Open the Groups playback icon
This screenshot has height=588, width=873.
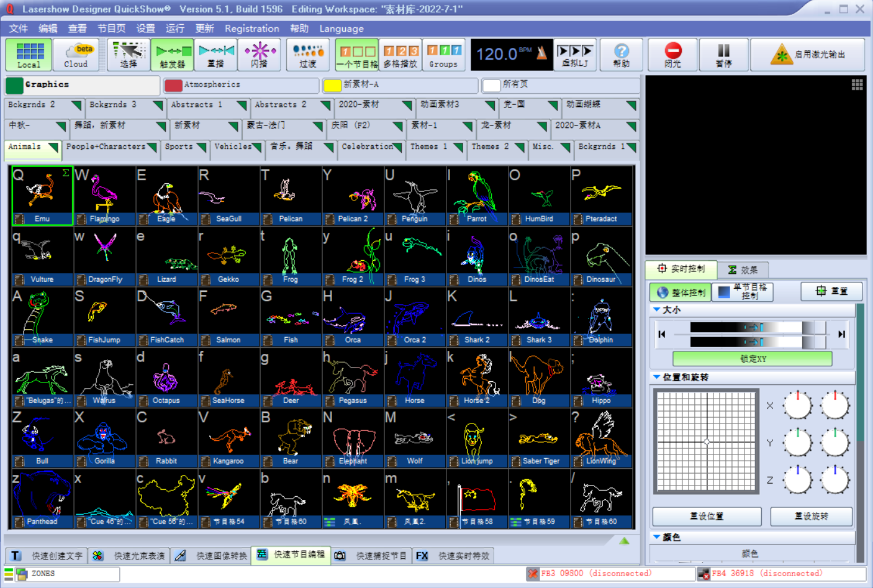tap(443, 55)
